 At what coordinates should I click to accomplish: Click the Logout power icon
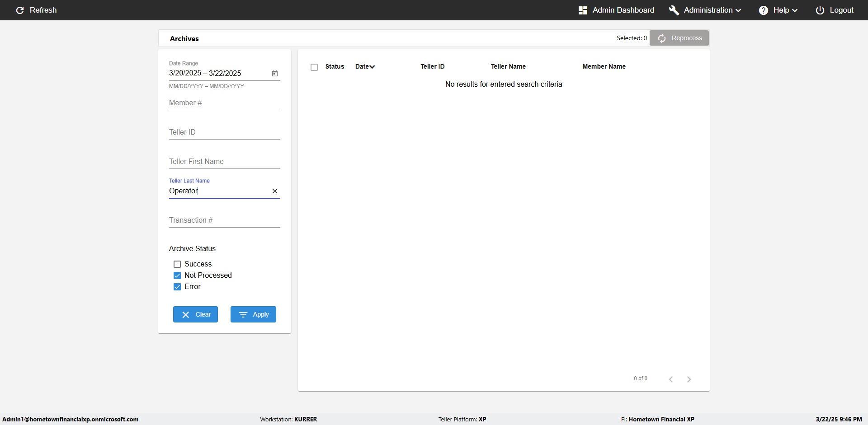point(820,10)
